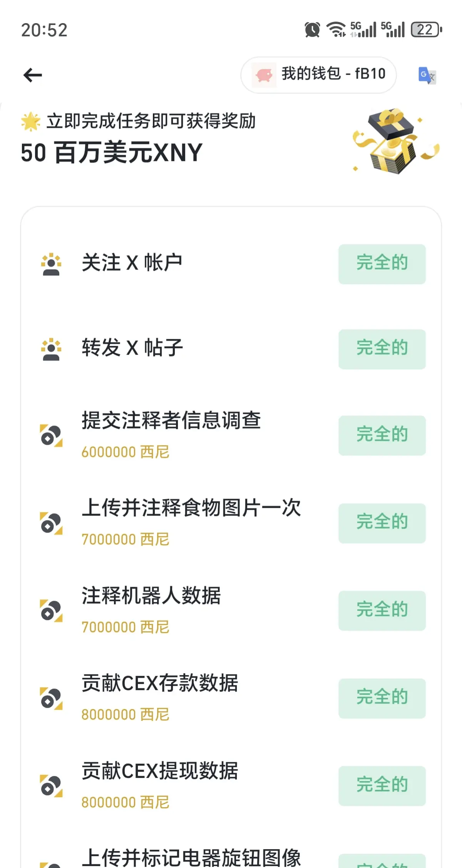Tap the 关注 X 帐户 people icon
This screenshot has height=868, width=462.
pyautogui.click(x=51, y=264)
